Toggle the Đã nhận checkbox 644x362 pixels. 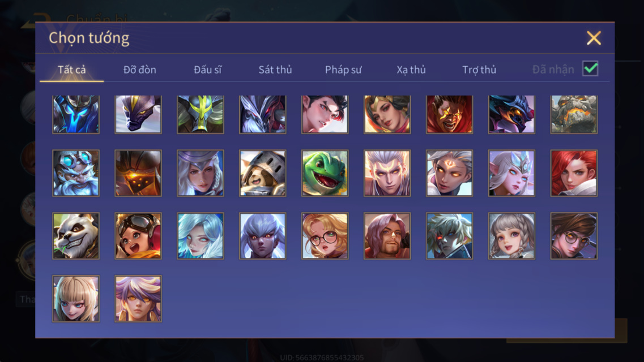click(590, 68)
